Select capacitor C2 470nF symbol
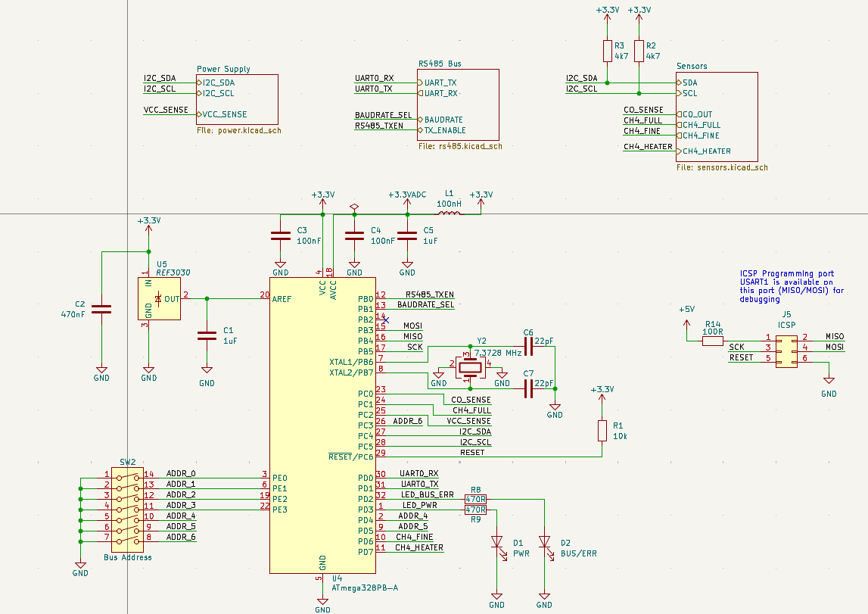This screenshot has height=614, width=868. tap(101, 309)
